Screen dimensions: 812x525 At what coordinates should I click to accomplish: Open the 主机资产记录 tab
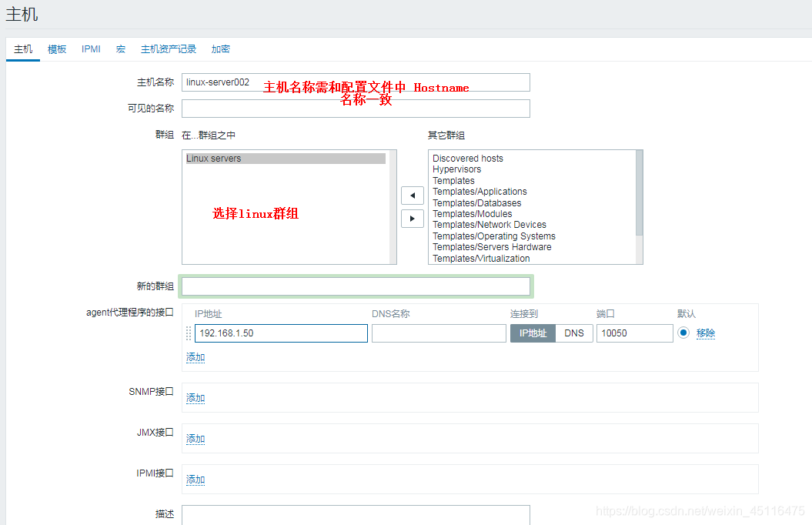point(169,49)
